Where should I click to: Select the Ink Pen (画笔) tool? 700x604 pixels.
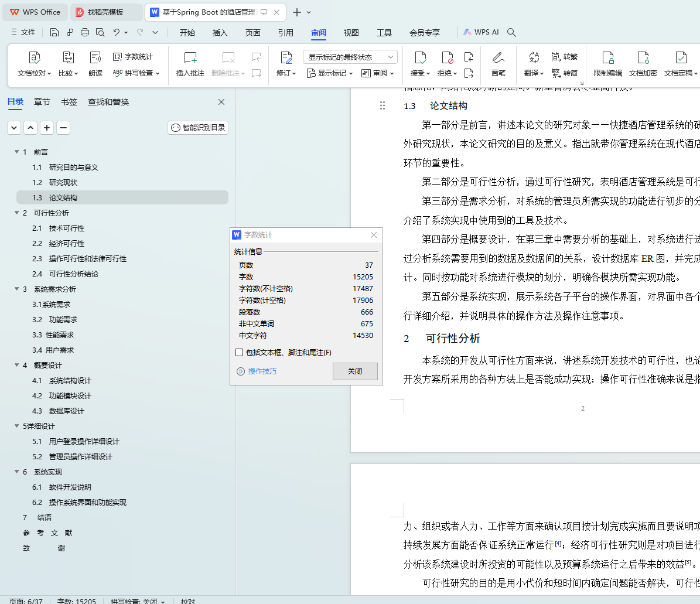click(498, 64)
